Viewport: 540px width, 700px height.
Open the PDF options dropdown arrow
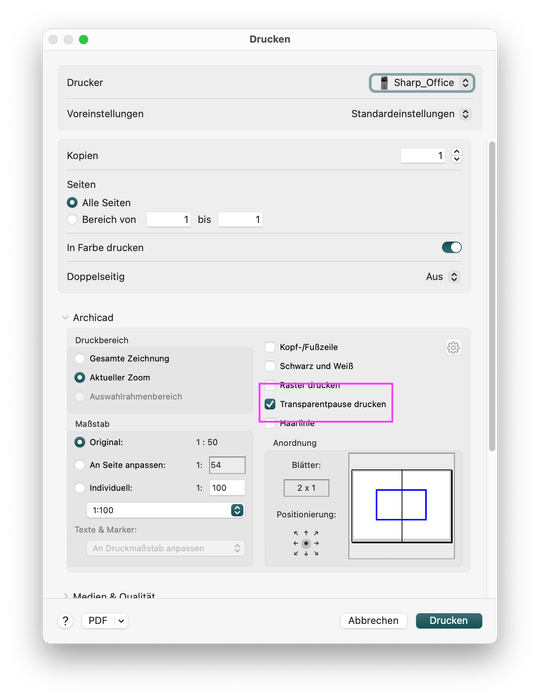pos(121,621)
